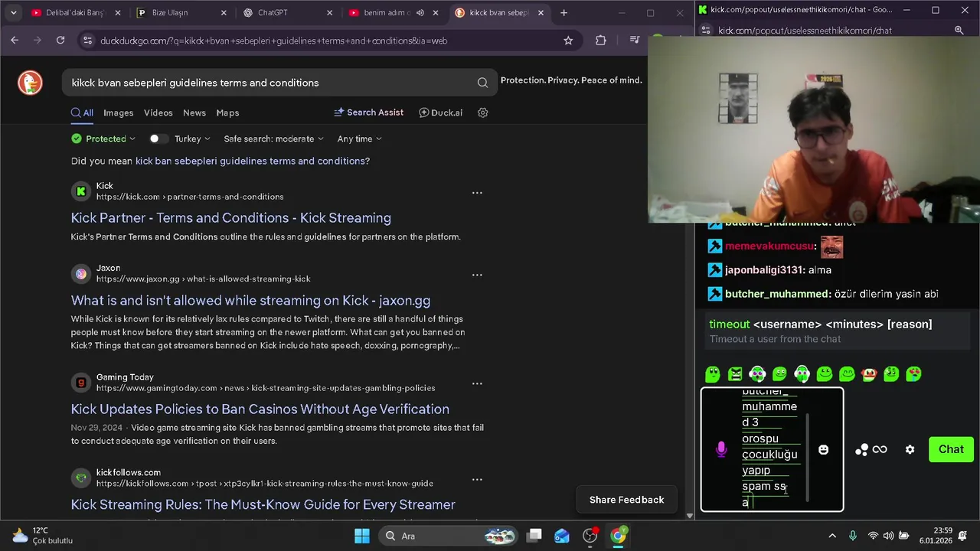980x551 pixels.
Task: View site information icon left of duckduckgo.com URL
Action: coord(87,41)
